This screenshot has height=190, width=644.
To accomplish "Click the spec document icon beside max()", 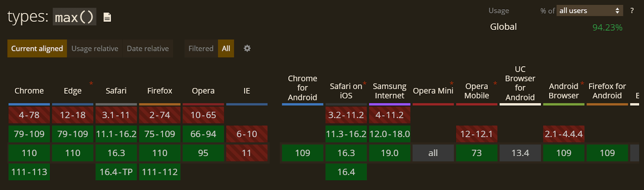I will pos(107,17).
